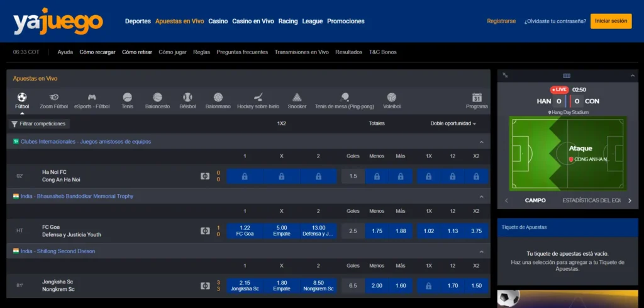Collapse the live match widget panel
The width and height of the screenshot is (644, 308).
click(x=633, y=76)
